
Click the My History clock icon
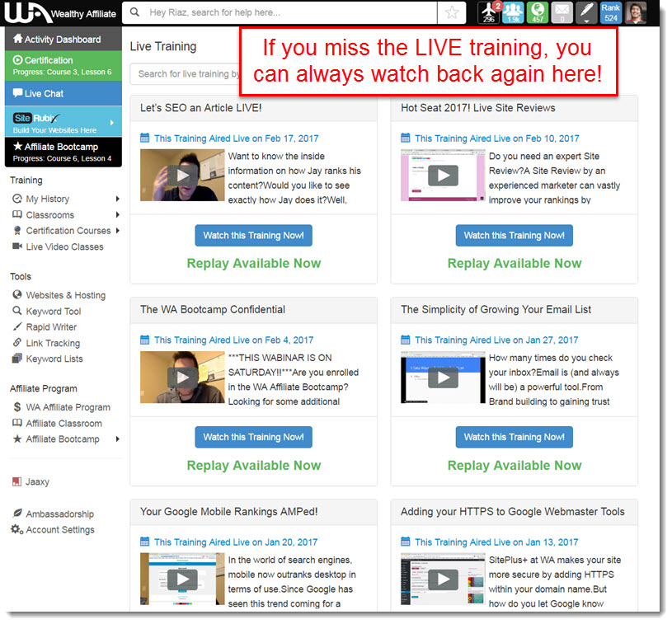pyautogui.click(x=17, y=199)
